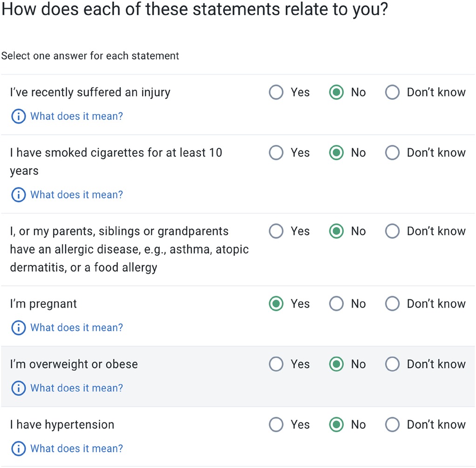This screenshot has width=476, height=468.
Task: Open 'What does it mean?' for pregnant
Action: (76, 328)
